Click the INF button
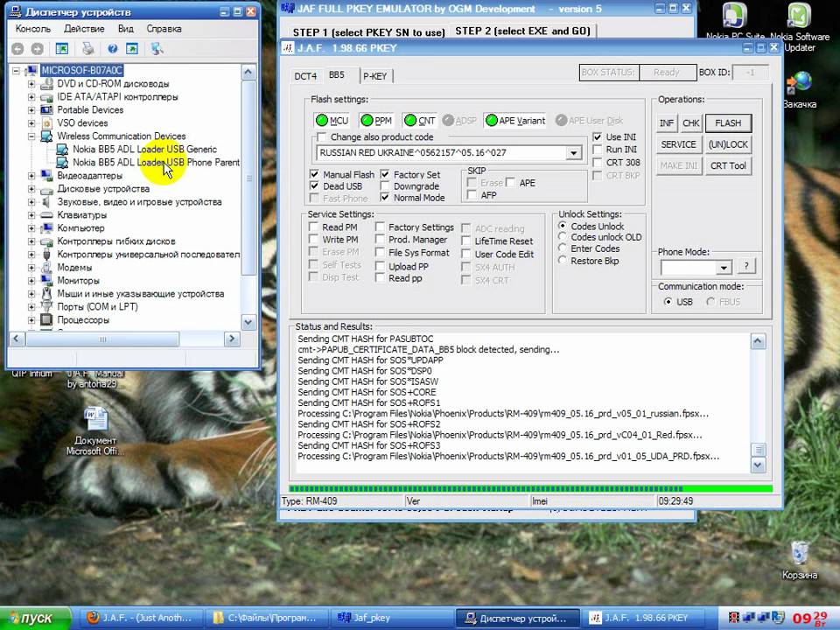 click(667, 123)
